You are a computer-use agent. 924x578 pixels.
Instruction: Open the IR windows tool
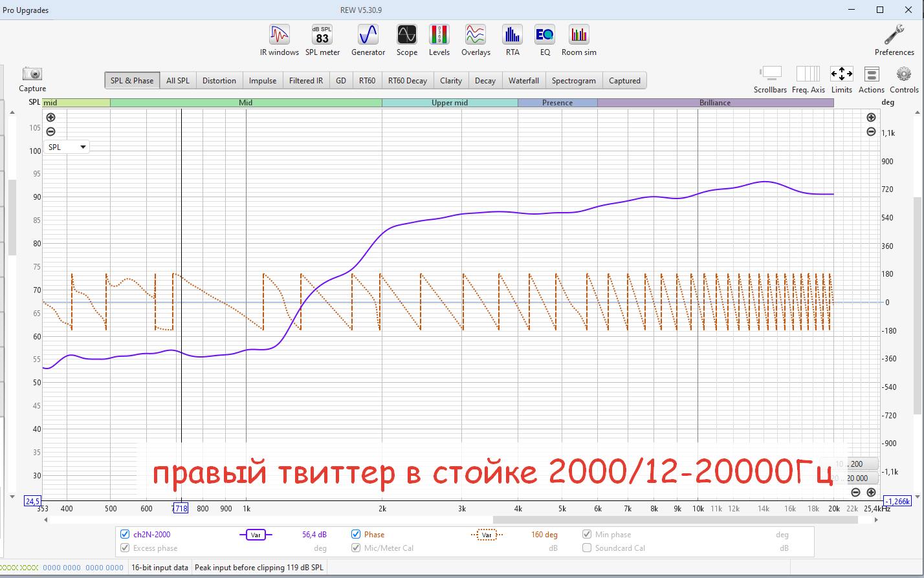(280, 40)
